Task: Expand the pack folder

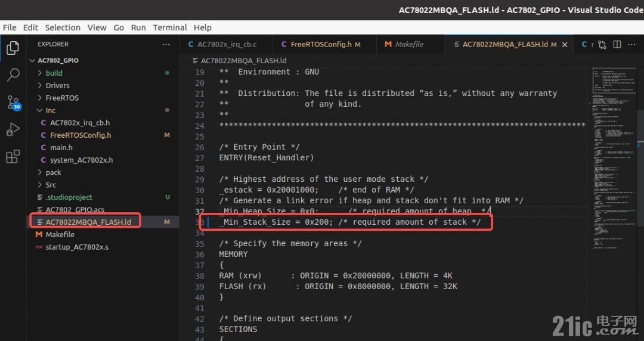Action: click(x=40, y=172)
